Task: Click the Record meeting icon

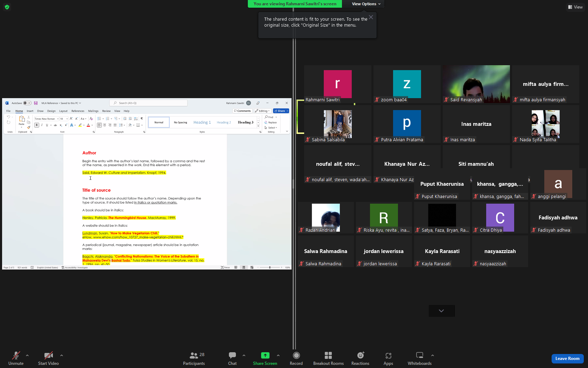Action: coord(296,359)
